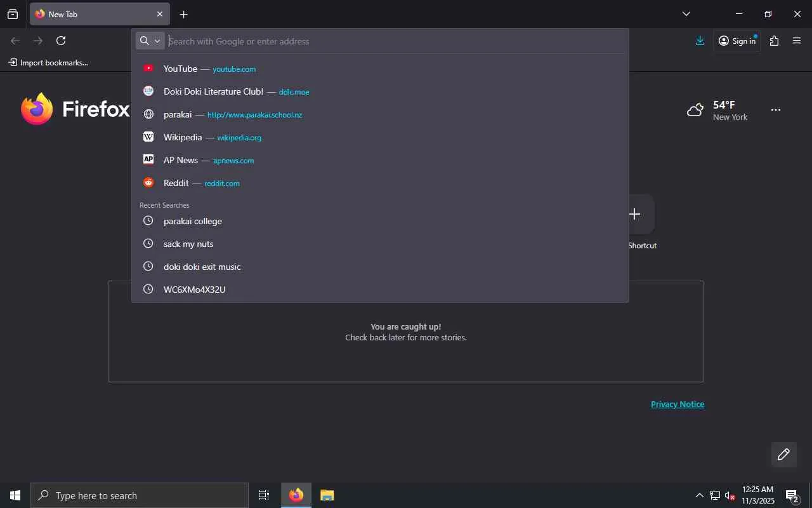Open the taskbar clock and date
This screenshot has width=812, height=508.
pyautogui.click(x=758, y=495)
